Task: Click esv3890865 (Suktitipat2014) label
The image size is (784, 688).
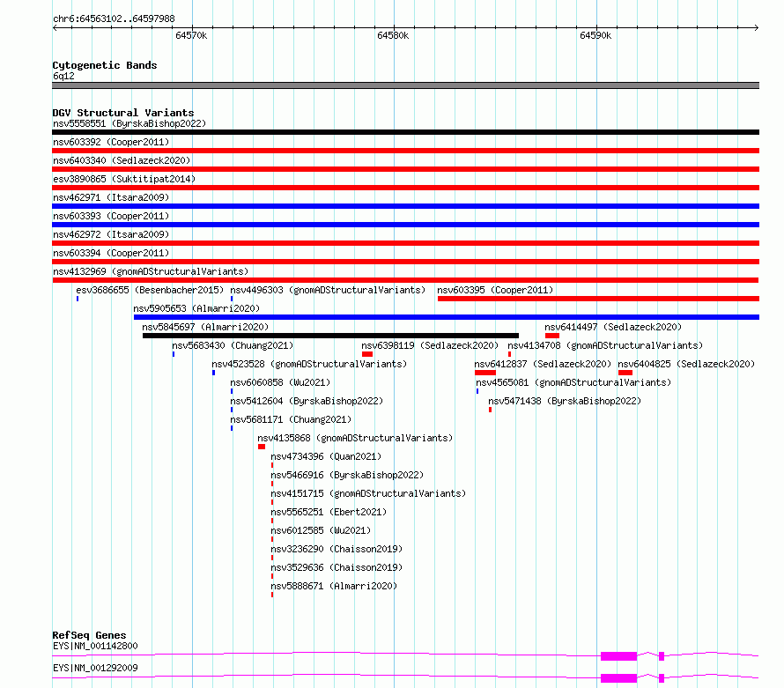Action: click(124, 179)
